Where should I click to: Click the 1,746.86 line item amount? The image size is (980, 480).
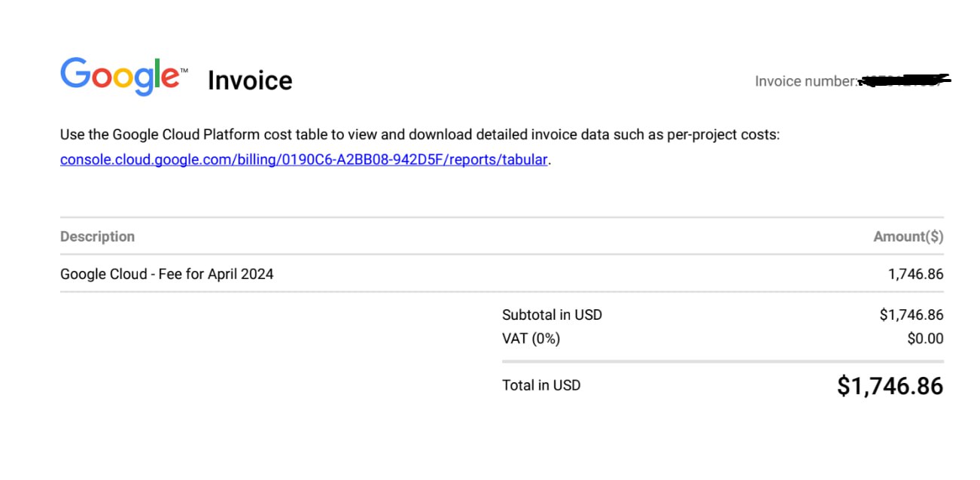916,274
